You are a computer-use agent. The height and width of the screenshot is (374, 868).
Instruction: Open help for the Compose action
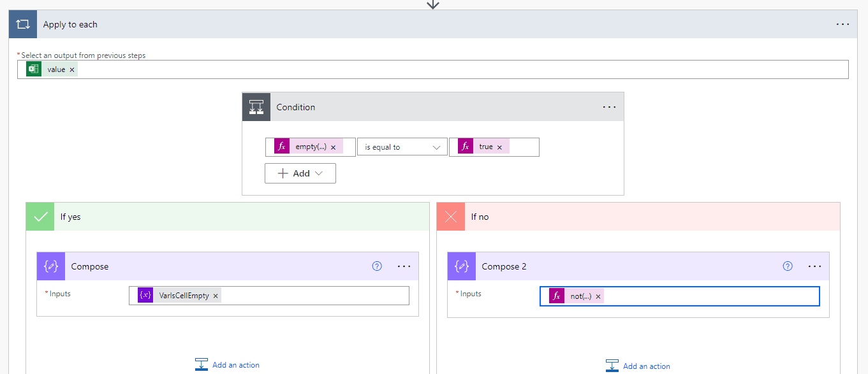tap(377, 266)
